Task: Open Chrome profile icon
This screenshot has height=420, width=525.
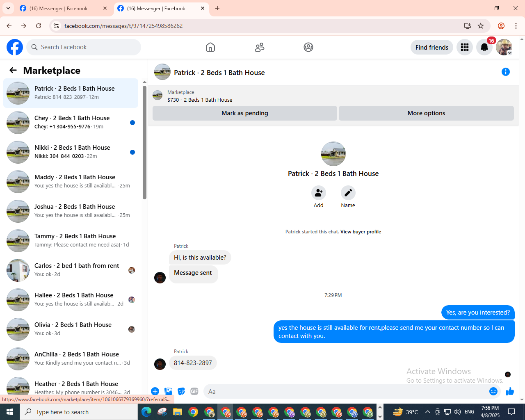Action: click(501, 26)
